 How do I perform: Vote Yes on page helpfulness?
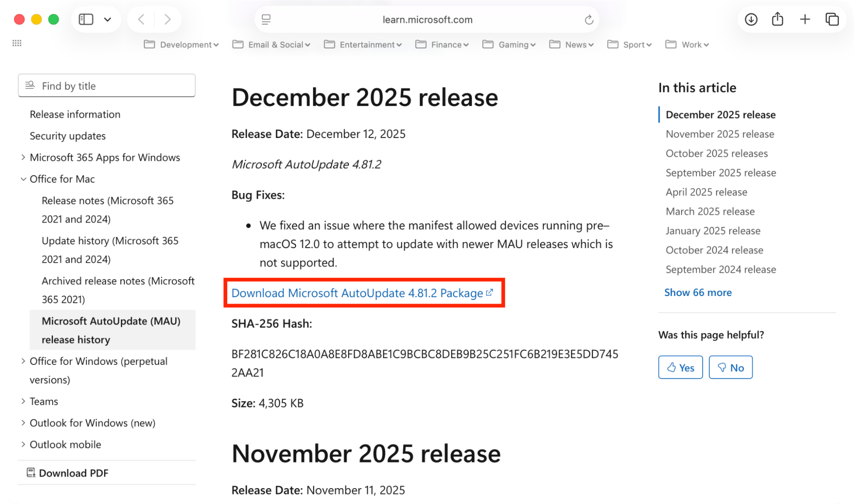tap(680, 367)
